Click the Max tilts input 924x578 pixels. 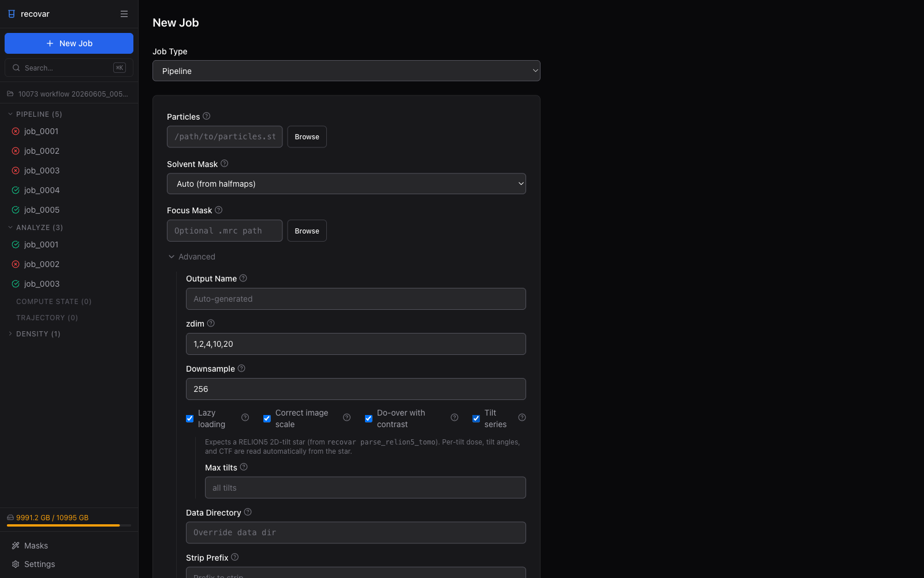[x=366, y=488]
